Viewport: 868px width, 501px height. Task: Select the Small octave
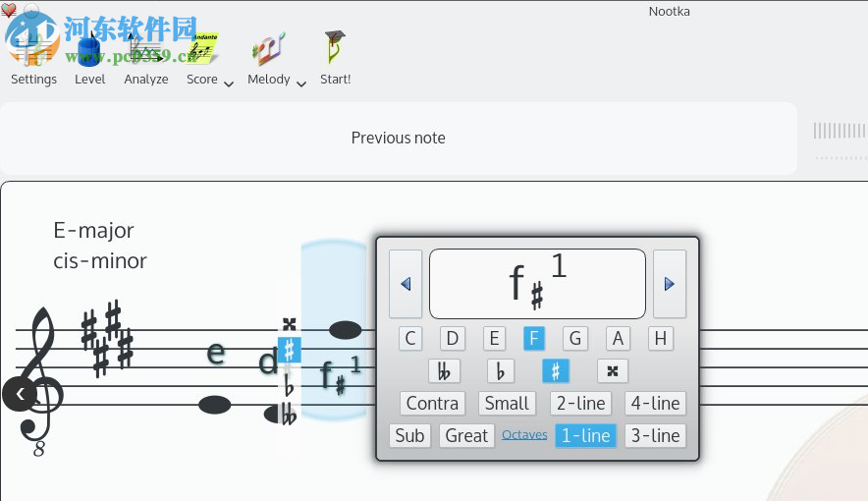point(507,404)
